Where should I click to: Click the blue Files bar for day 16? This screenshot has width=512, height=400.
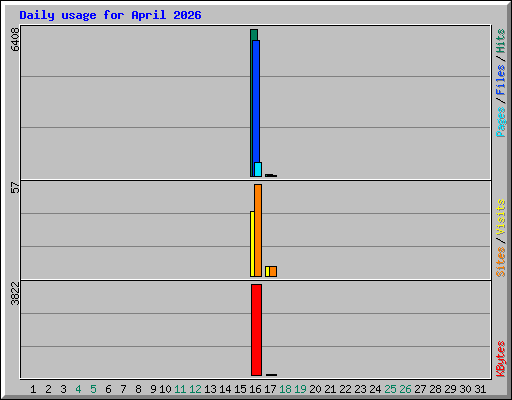(x=256, y=103)
